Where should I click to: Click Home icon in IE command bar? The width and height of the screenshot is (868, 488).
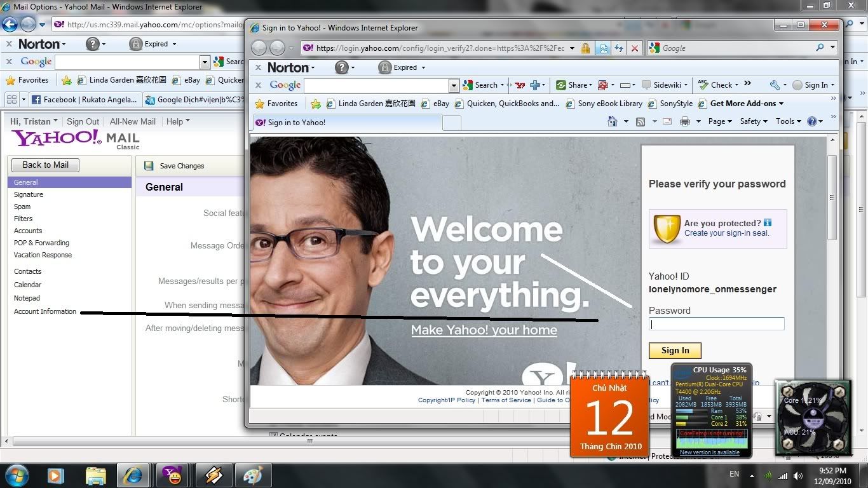[613, 121]
